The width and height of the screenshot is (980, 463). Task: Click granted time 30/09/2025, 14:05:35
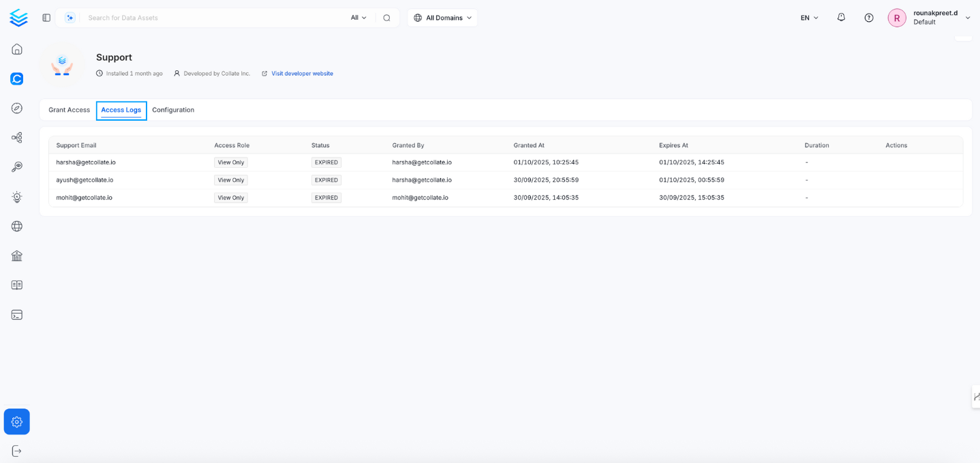[x=546, y=198]
